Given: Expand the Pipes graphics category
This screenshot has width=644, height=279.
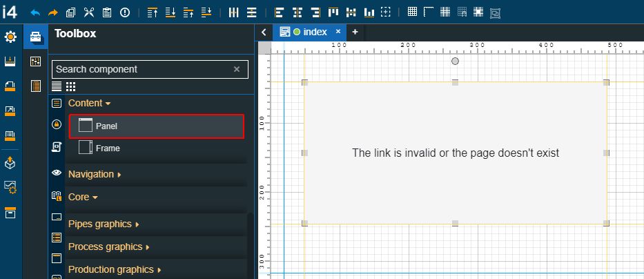Looking at the screenshot, I should point(104,224).
